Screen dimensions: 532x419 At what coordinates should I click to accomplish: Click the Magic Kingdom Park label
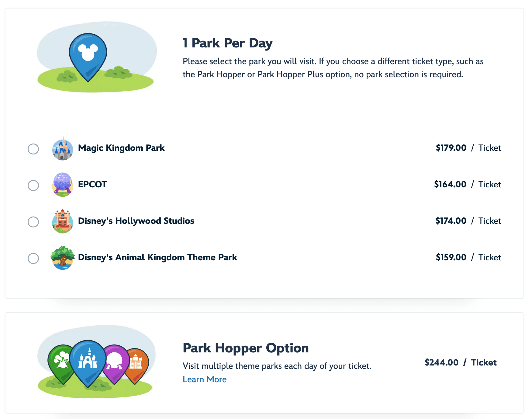click(x=121, y=148)
